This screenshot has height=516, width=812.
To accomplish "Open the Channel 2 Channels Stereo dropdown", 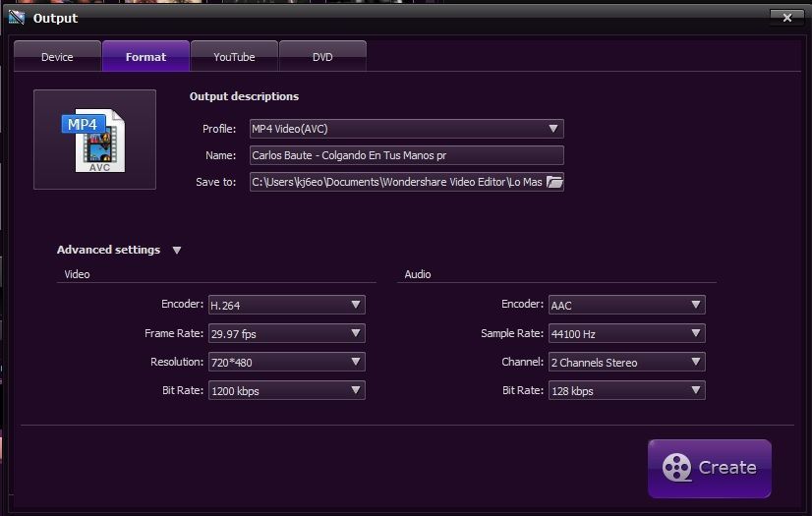I will tap(626, 362).
